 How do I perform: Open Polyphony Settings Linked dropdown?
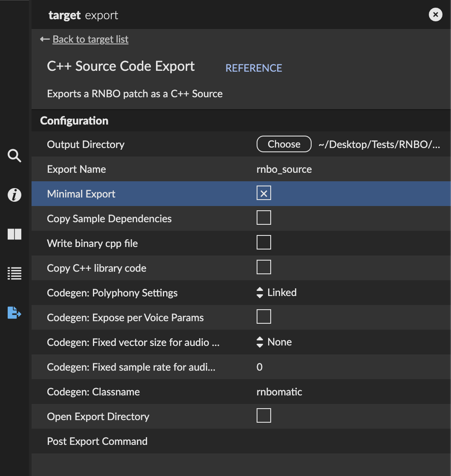click(x=276, y=293)
